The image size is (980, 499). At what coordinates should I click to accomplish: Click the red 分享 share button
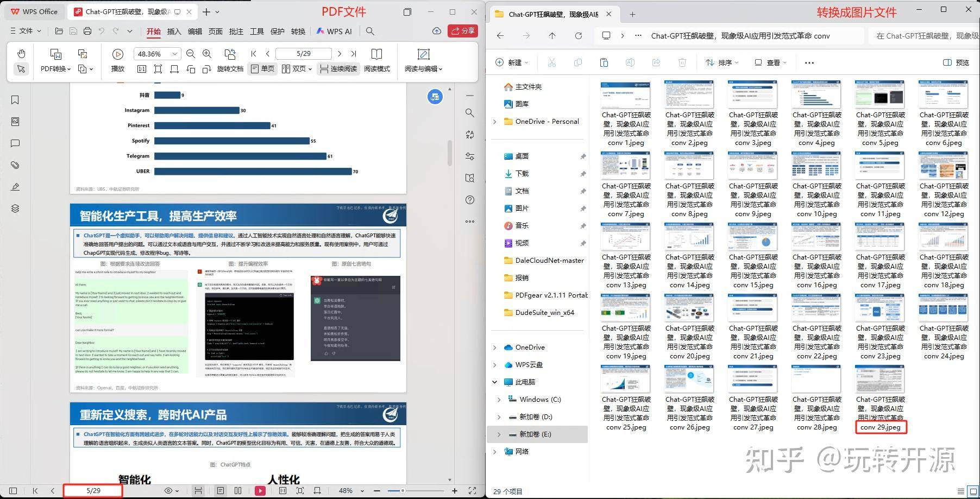coord(462,31)
